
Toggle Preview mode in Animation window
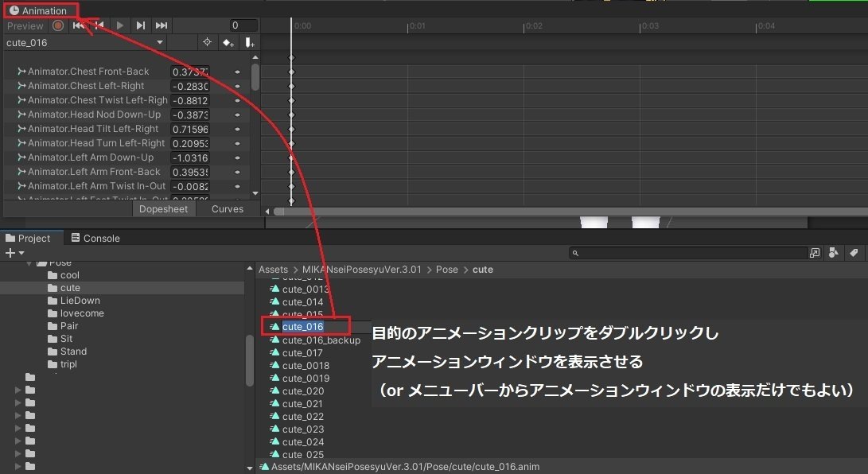pyautogui.click(x=25, y=26)
